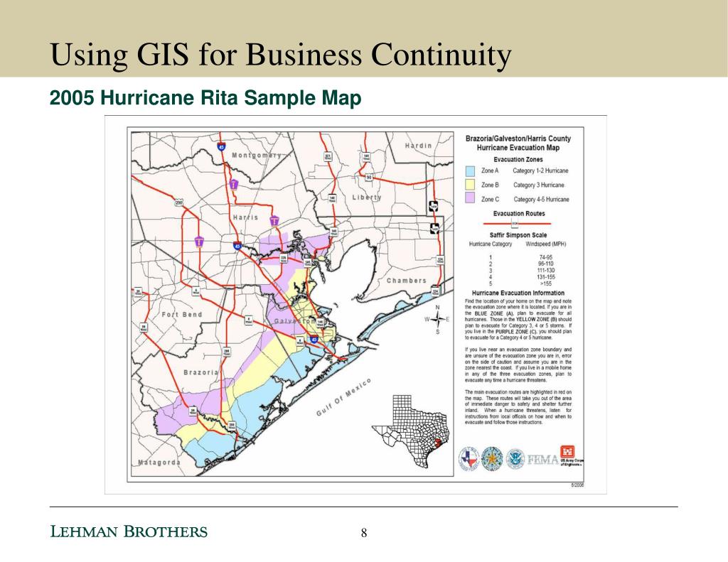Viewport: 728px width, 562px height.
Task: Click the 'Harris' county label
Action: pyautogui.click(x=245, y=217)
